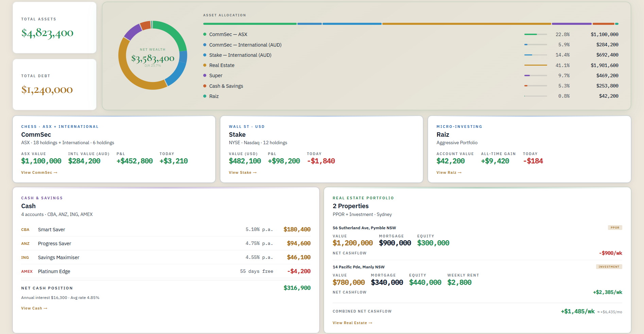Click the Stake today -$1,840 value

click(321, 161)
